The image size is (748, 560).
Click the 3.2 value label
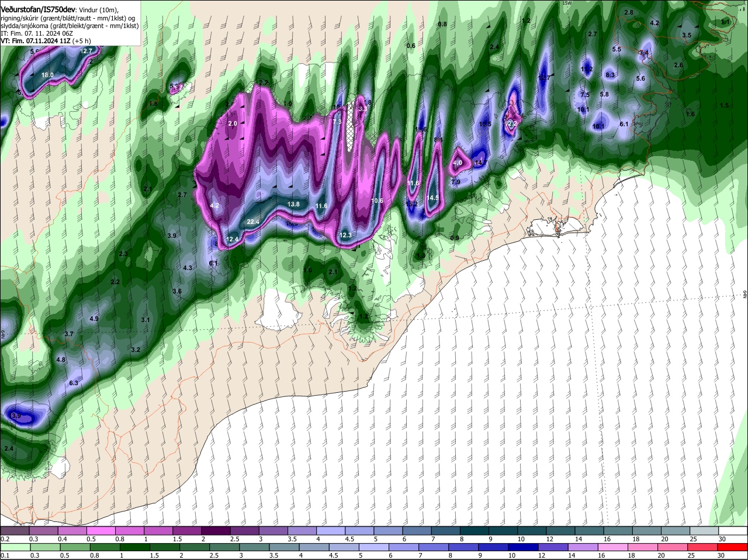136,350
